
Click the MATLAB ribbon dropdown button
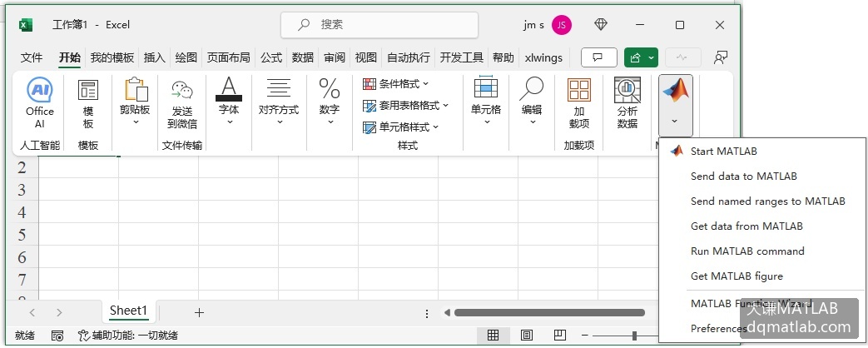point(676,105)
